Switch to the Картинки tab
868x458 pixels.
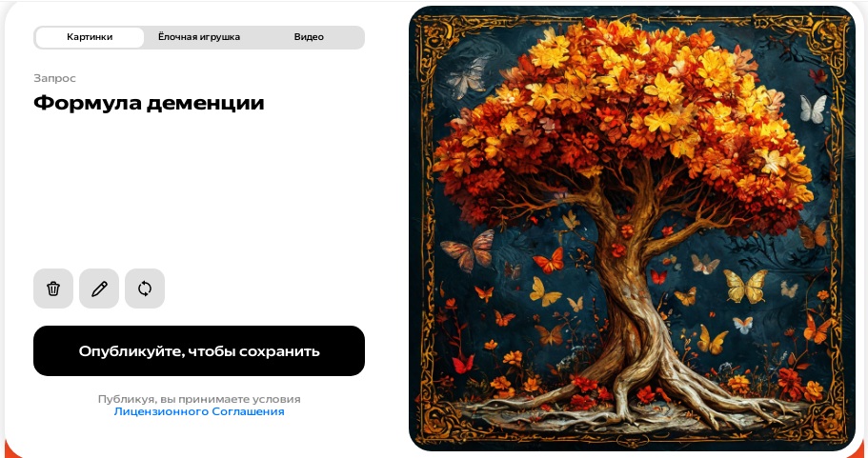pos(90,37)
